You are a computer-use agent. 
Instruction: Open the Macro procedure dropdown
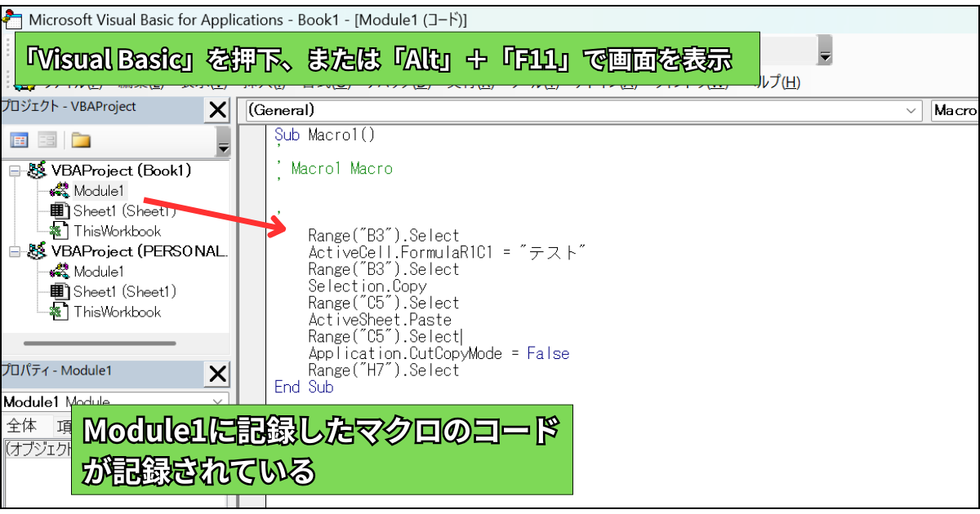pos(955,110)
